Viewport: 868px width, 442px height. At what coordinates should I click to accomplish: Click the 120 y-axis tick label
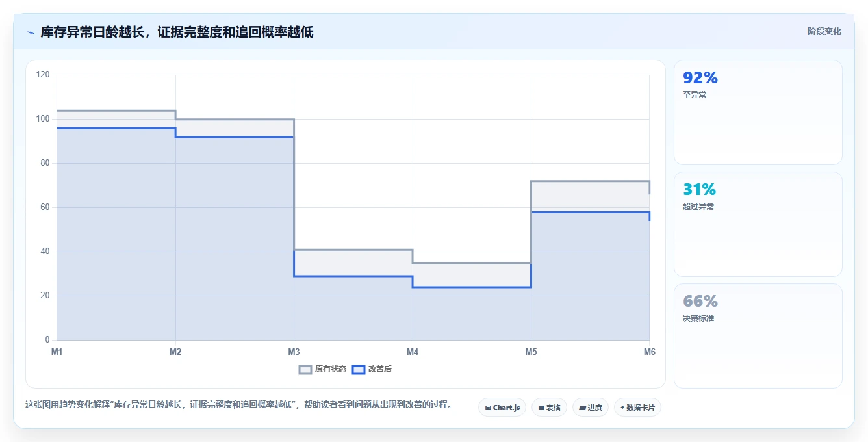(x=43, y=75)
